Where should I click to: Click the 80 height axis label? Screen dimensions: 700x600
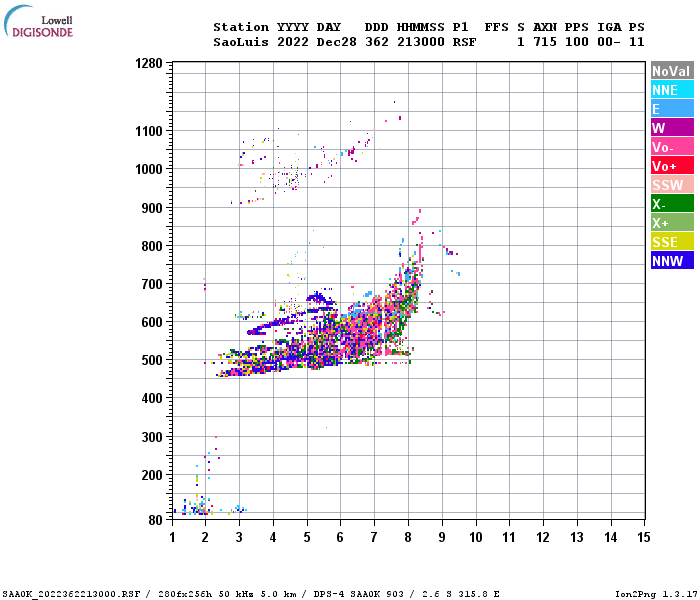pyautogui.click(x=156, y=520)
